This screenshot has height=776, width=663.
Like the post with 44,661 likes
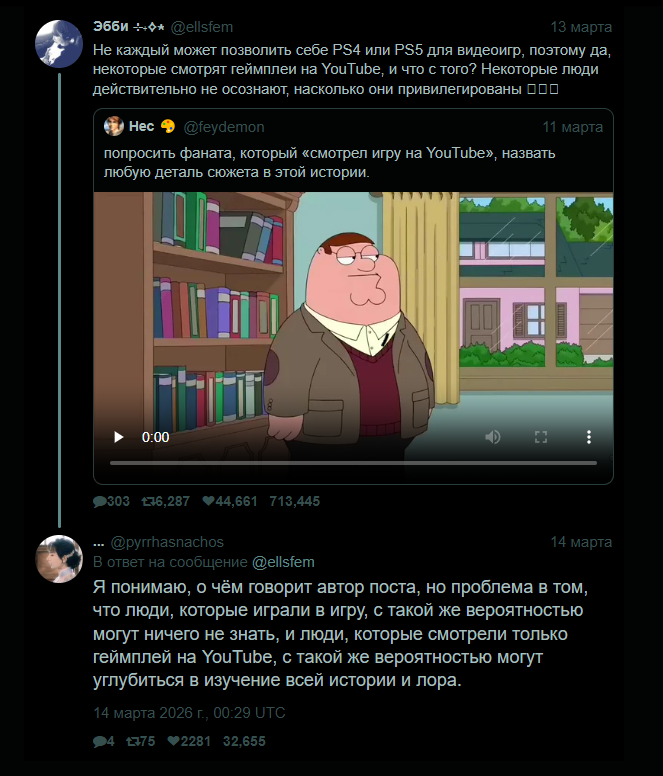click(209, 501)
